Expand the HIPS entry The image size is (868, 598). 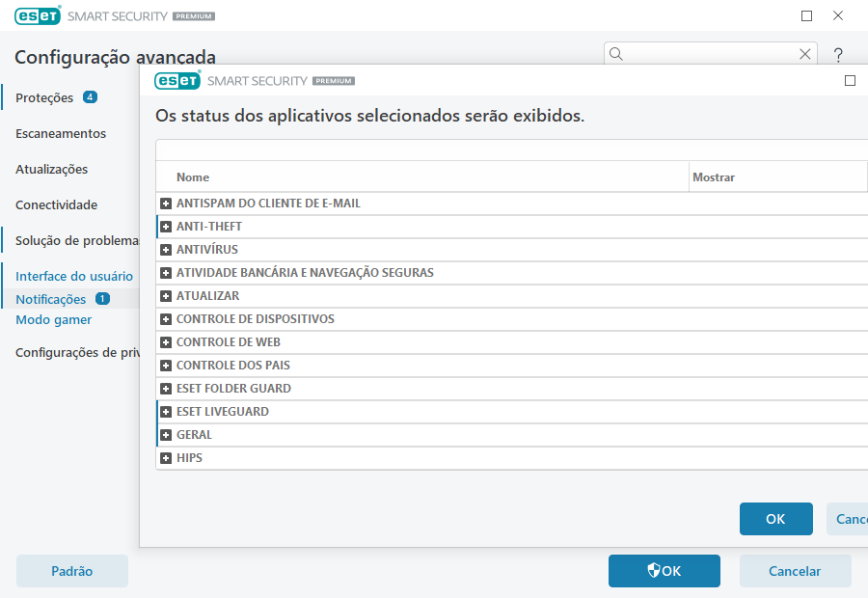tap(166, 457)
